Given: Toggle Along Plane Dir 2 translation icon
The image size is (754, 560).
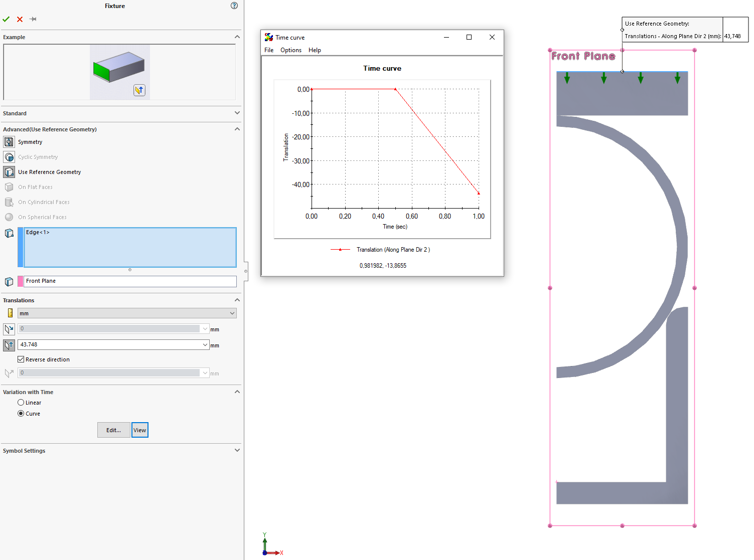Looking at the screenshot, I should 9,345.
